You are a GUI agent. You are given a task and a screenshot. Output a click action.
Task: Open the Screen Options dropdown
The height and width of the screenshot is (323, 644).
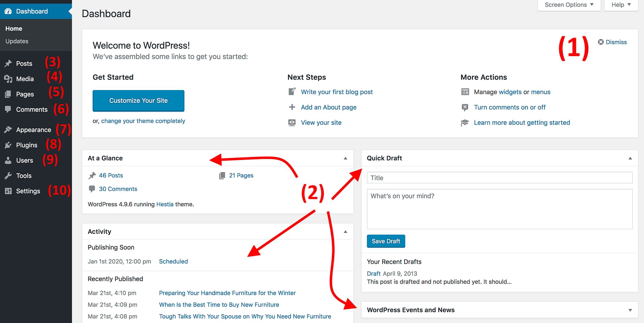569,5
